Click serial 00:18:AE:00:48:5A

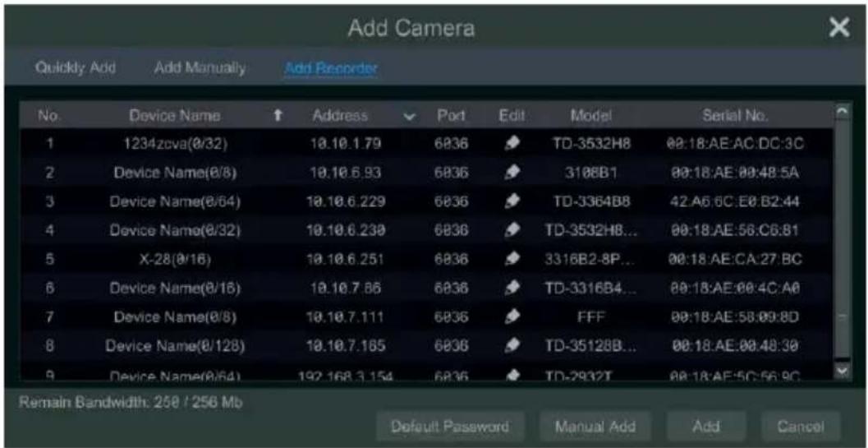tap(735, 173)
